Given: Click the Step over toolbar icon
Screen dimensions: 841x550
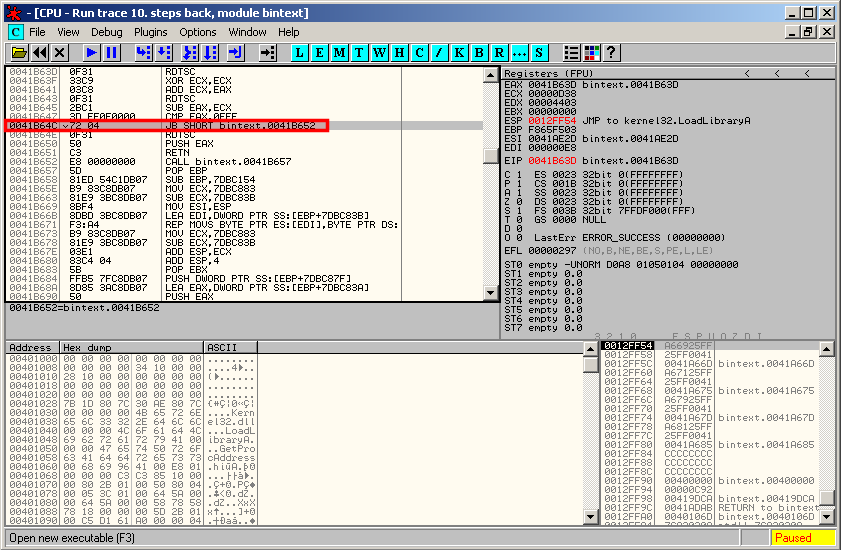Looking at the screenshot, I should (x=165, y=52).
